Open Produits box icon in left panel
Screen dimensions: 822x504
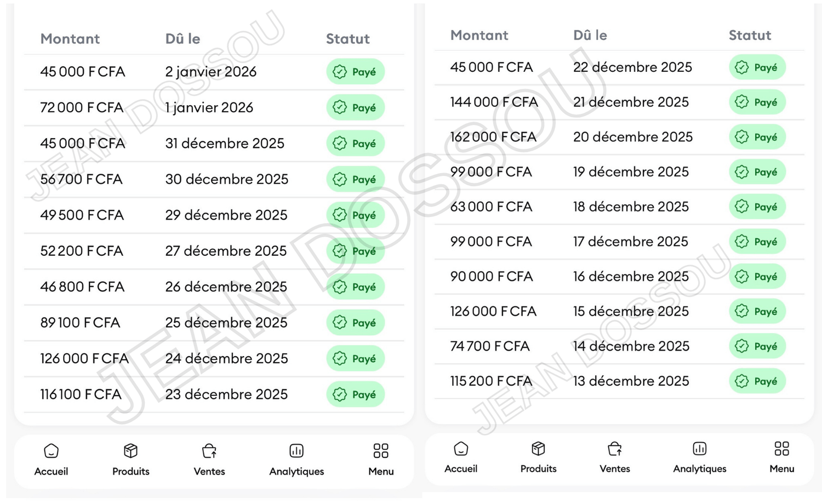coord(130,451)
